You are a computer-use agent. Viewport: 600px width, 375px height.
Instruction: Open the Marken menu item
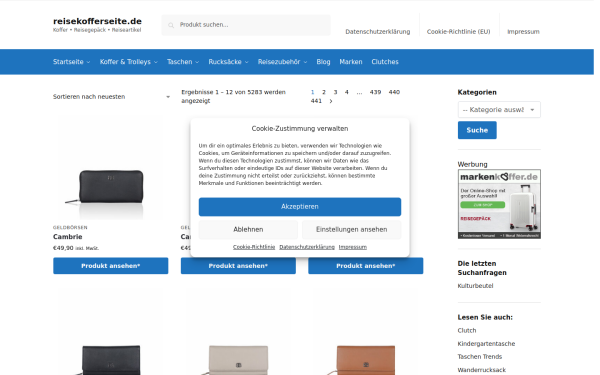click(351, 62)
